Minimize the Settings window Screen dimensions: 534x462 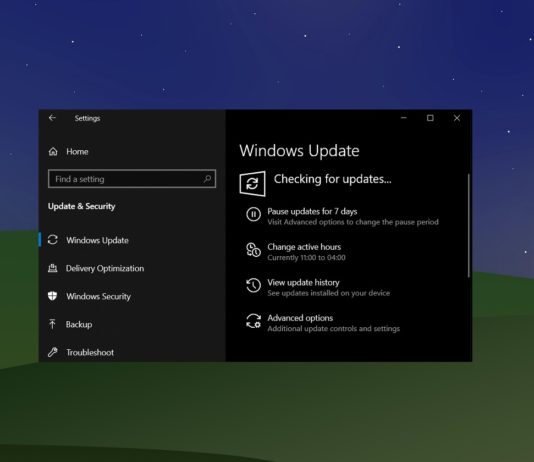pyautogui.click(x=404, y=118)
